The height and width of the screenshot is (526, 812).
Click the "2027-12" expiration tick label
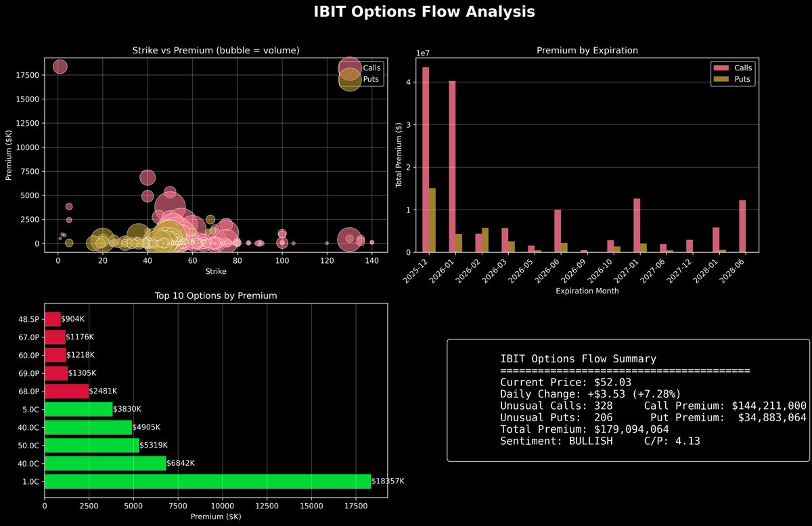[681, 270]
